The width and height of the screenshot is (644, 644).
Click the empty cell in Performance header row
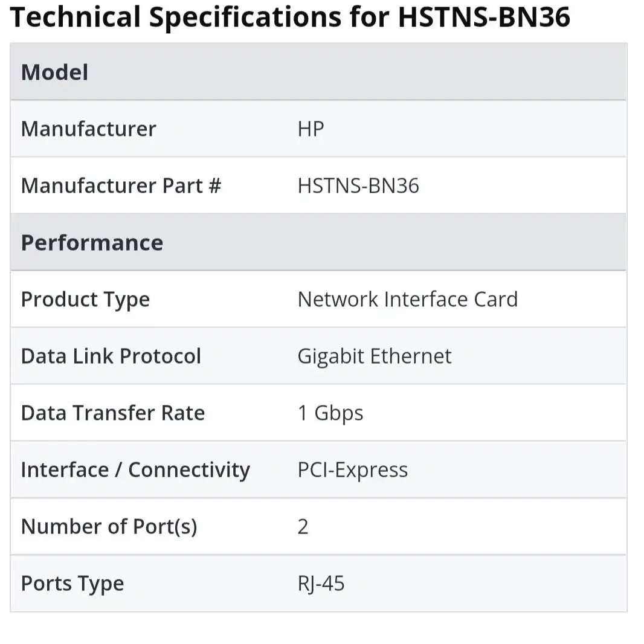click(456, 243)
